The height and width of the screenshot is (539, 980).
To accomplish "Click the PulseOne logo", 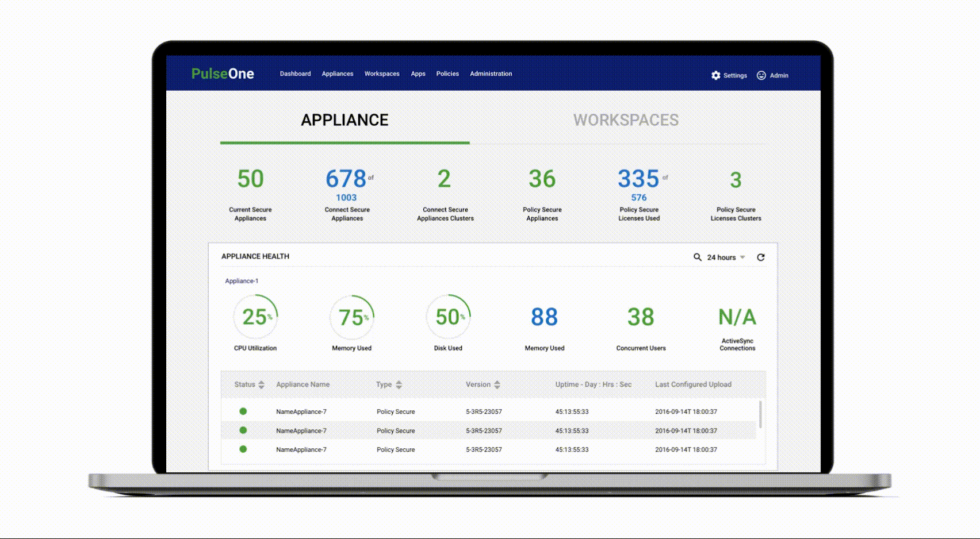I will [223, 74].
